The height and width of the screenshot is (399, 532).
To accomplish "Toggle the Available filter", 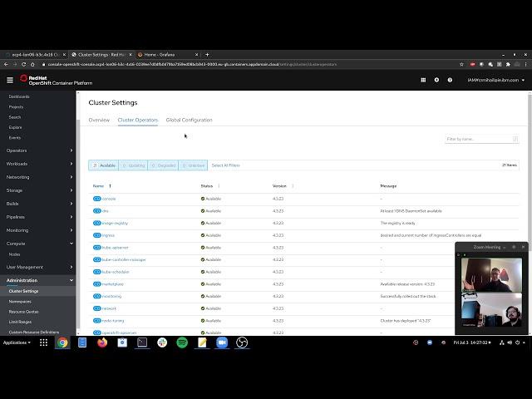I will pos(103,165).
